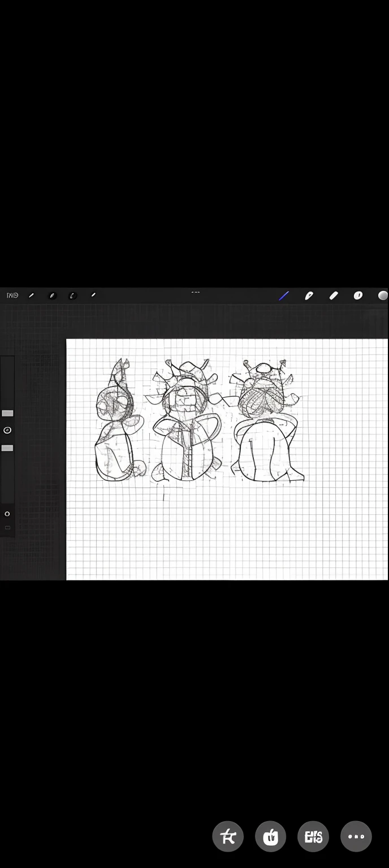Screen dimensions: 389x868
Task: Adjust the upper brush size slider handle
Action: pos(7,413)
